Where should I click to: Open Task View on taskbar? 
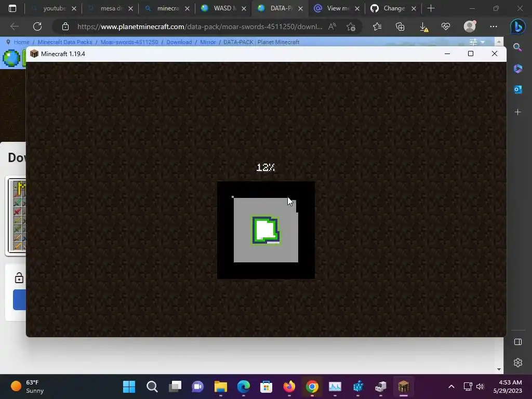pos(175,387)
